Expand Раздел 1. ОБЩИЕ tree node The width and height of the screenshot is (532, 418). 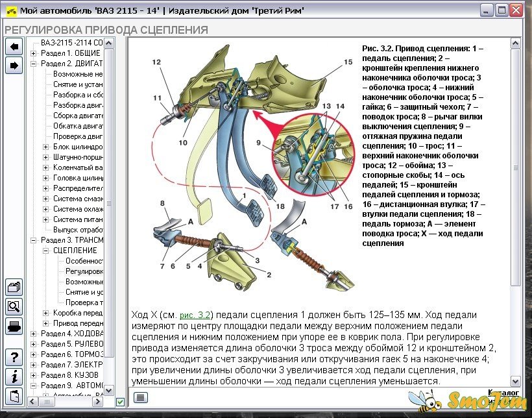(34, 53)
